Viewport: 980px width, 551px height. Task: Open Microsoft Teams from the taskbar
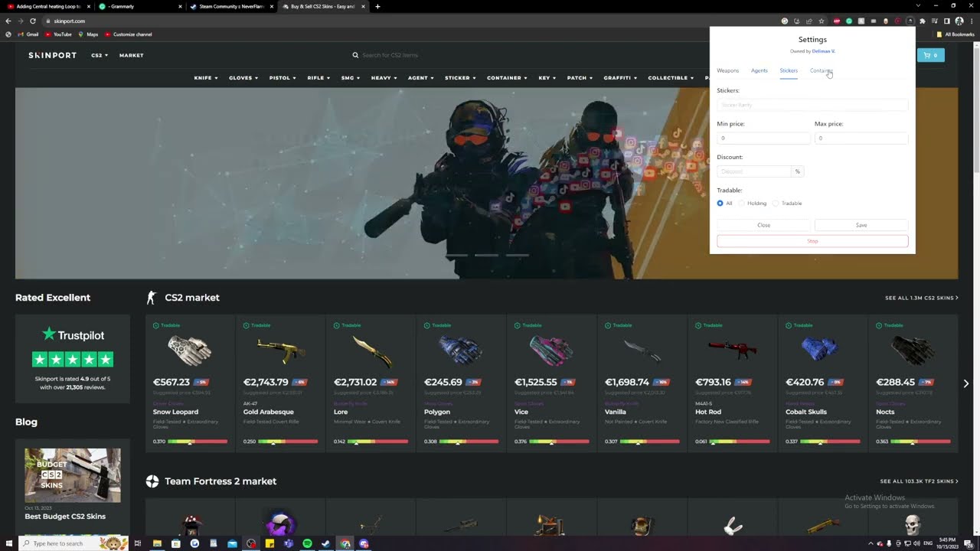289,543
